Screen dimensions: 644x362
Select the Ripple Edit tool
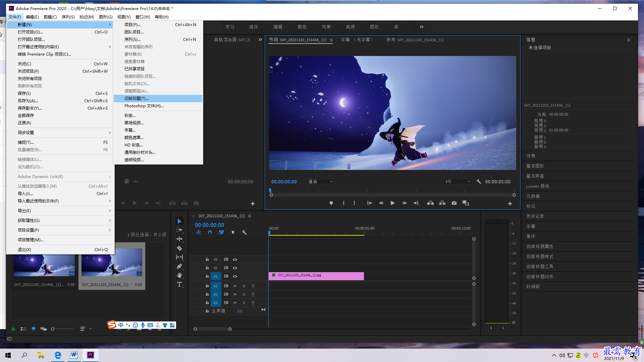coord(179,239)
